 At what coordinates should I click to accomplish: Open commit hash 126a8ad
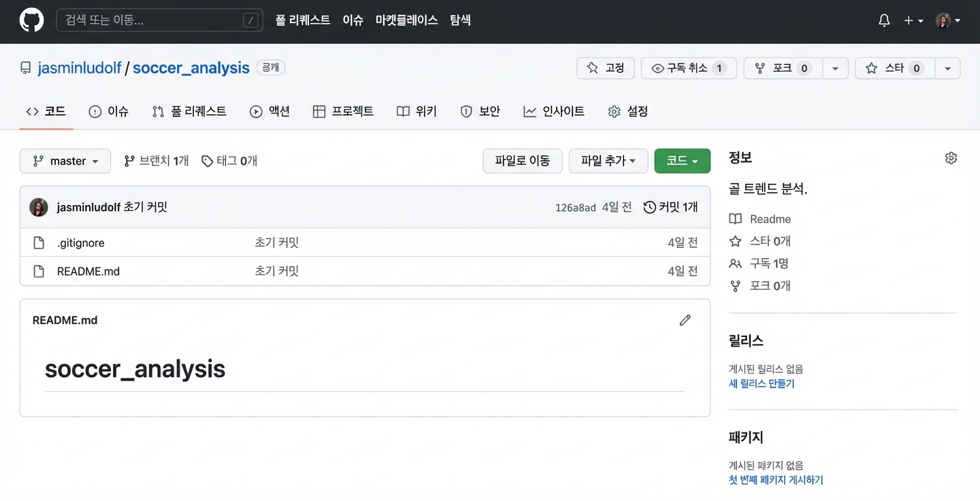tap(576, 208)
